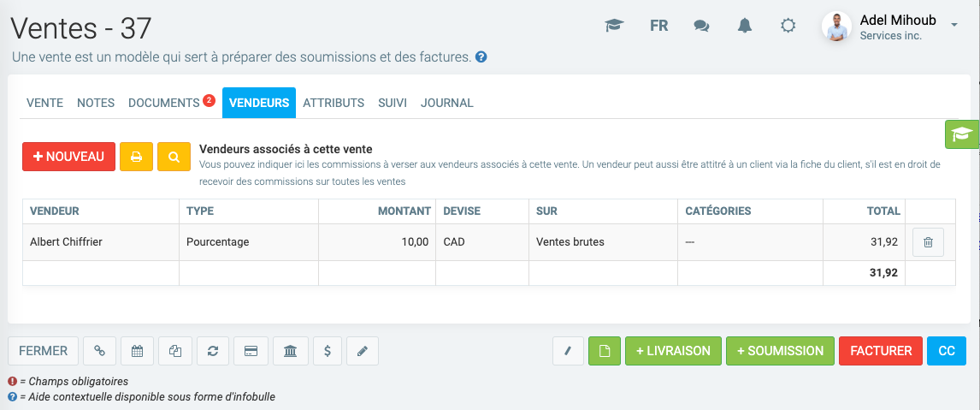Viewport: 980px width, 410px height.
Task: Switch to the DOCUMENTS tab
Action: [x=164, y=103]
